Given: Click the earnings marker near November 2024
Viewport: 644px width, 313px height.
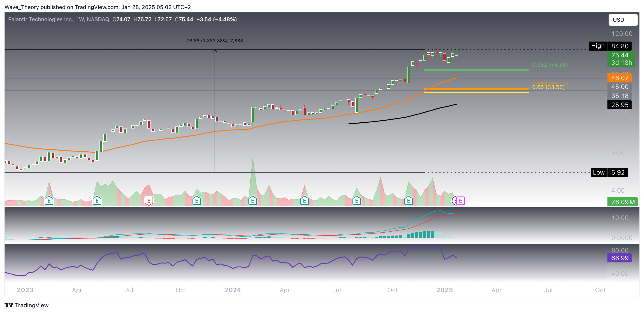Looking at the screenshot, I should click(x=408, y=201).
